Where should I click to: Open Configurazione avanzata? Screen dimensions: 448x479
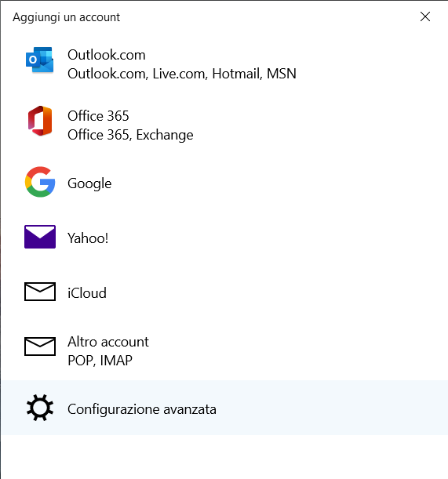point(224,408)
